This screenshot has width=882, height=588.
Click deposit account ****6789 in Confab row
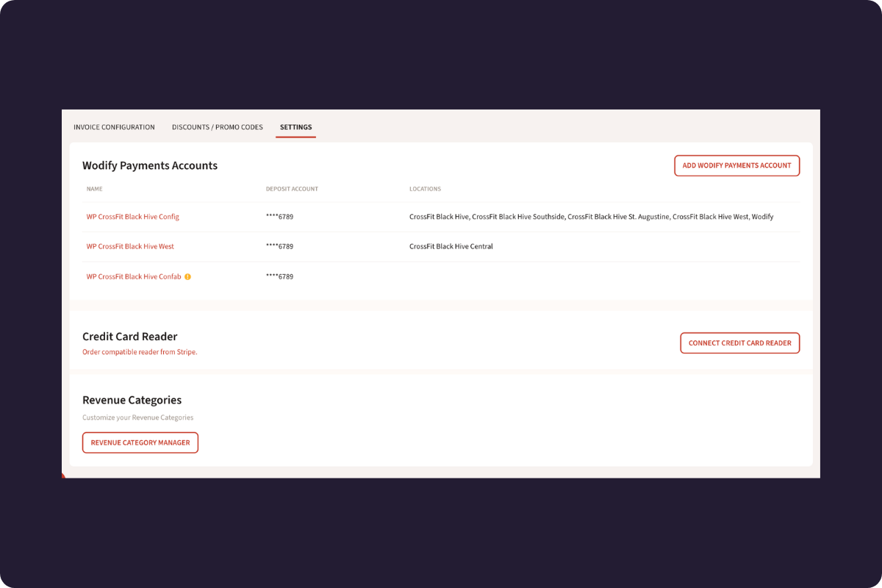coord(279,276)
